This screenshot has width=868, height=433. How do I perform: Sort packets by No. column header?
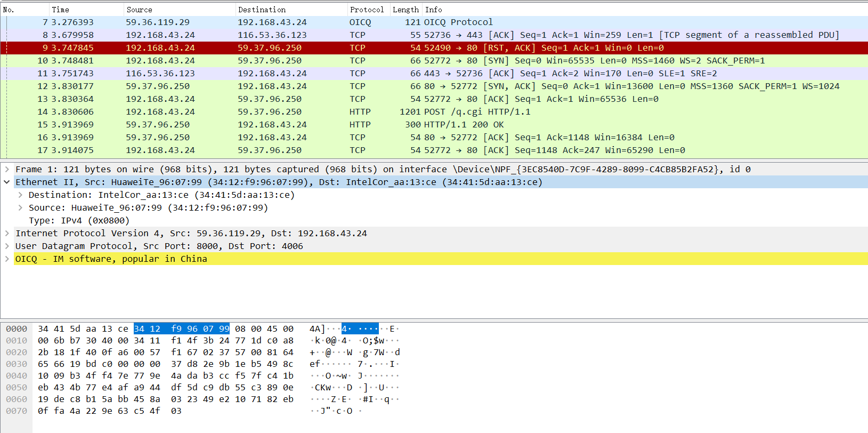(x=25, y=10)
